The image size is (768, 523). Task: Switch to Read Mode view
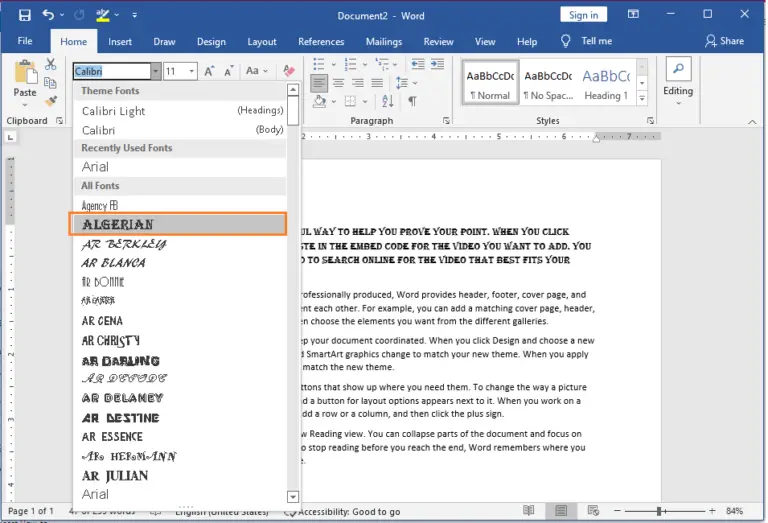coord(528,510)
